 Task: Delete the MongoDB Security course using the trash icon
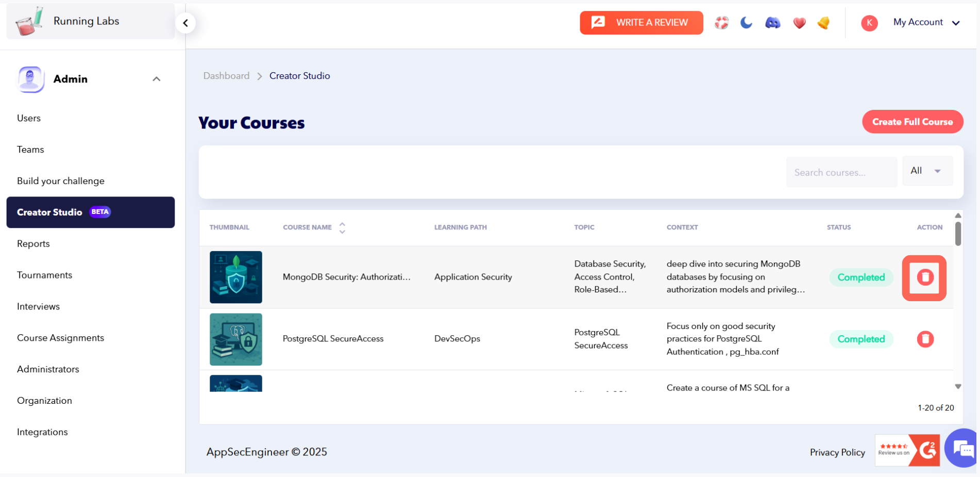924,277
